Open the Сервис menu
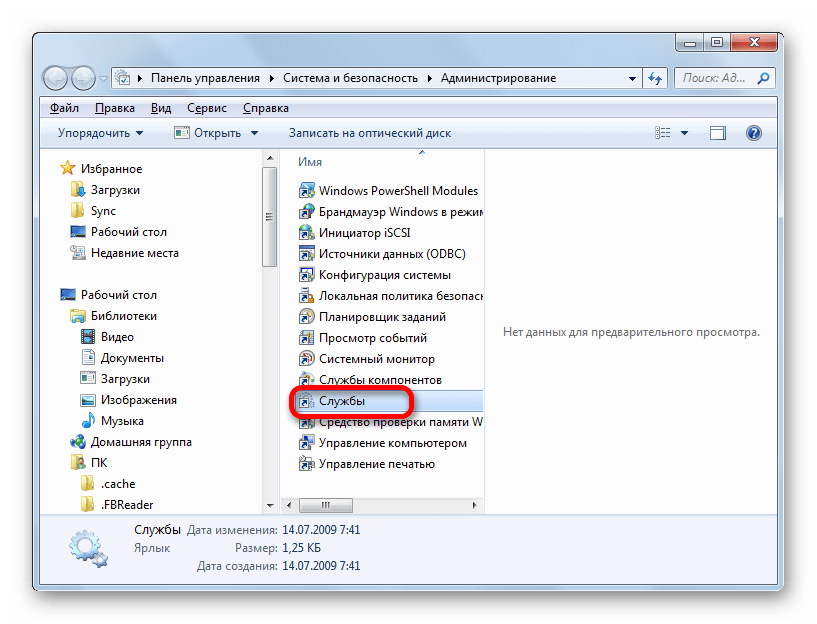Viewport: 817px width, 624px height. click(x=207, y=108)
